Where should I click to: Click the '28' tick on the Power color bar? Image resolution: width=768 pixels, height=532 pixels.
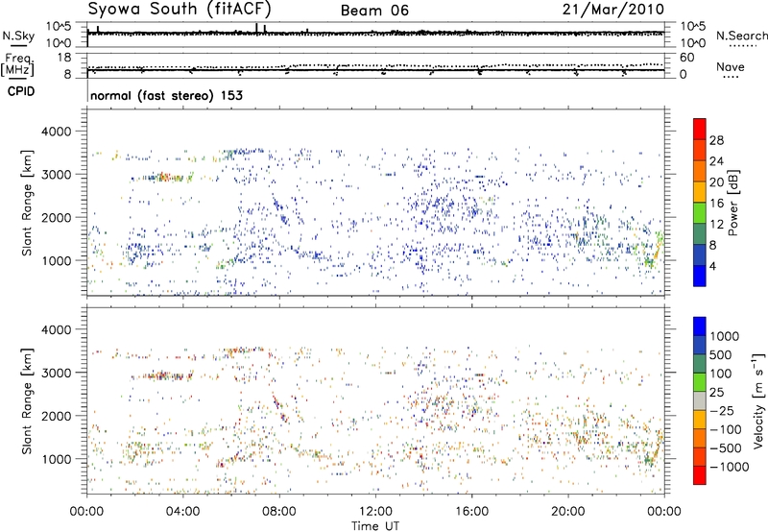(716, 140)
